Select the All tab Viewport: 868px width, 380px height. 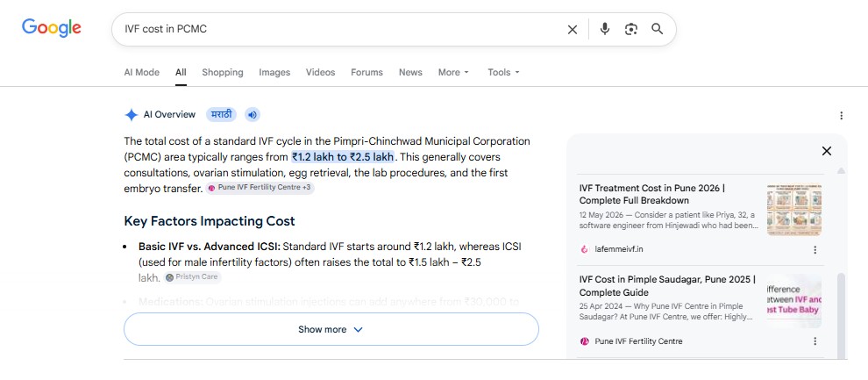point(181,72)
